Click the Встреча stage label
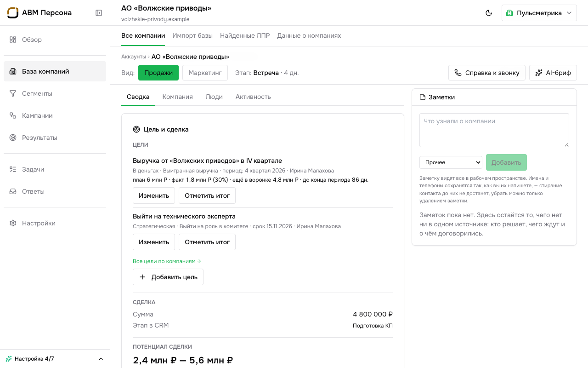 (x=266, y=73)
